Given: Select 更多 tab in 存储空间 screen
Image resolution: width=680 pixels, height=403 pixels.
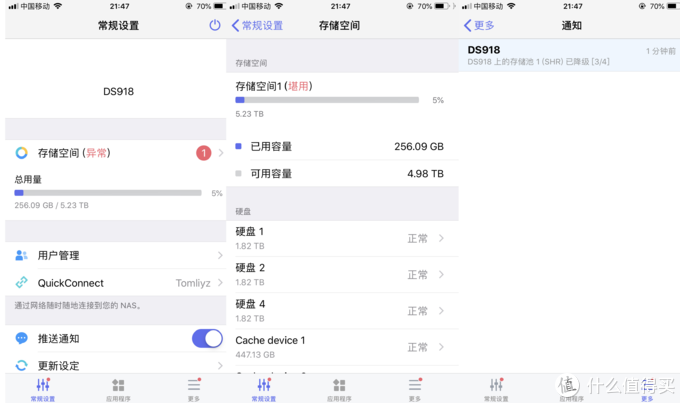Looking at the screenshot, I should coord(415,389).
